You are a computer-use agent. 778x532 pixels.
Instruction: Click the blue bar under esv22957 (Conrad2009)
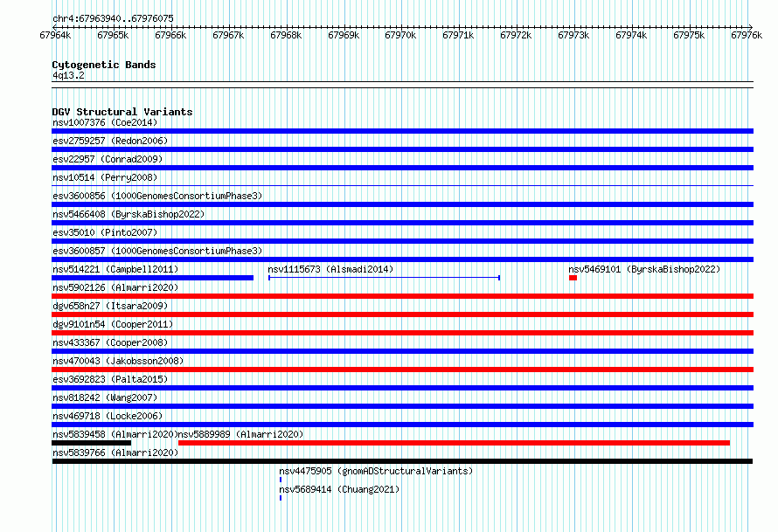click(402, 168)
